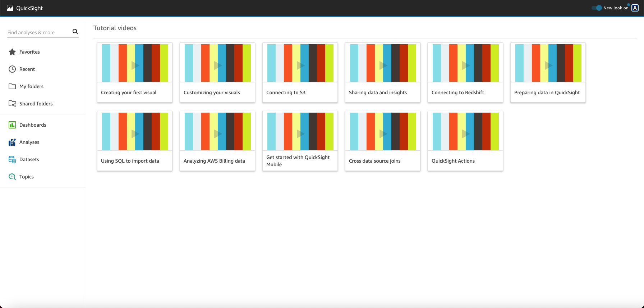This screenshot has width=644, height=308.
Task: Toggle the New look switch
Action: pos(597,8)
